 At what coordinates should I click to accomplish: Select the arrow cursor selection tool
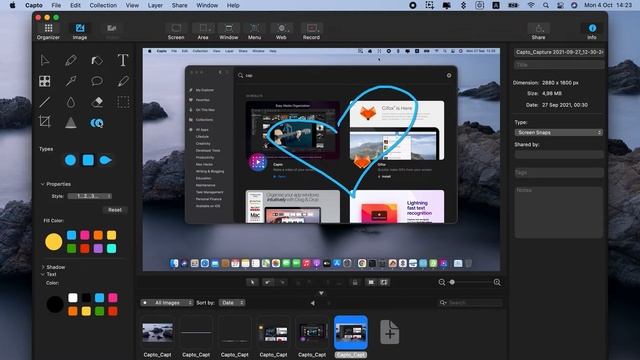[x=45, y=60]
